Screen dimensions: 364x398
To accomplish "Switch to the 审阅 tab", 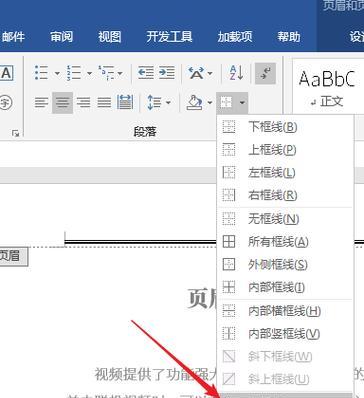I will [62, 36].
